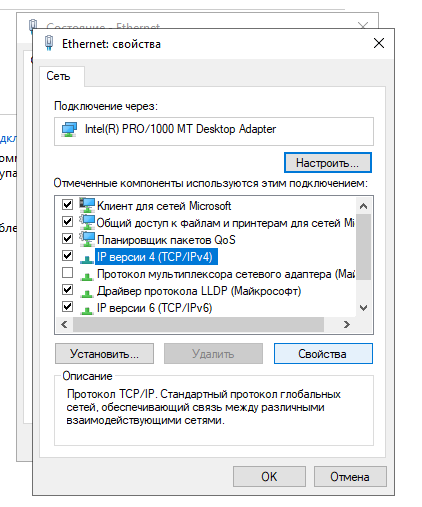Click the list's scroll down arrow

pyautogui.click(x=363, y=308)
